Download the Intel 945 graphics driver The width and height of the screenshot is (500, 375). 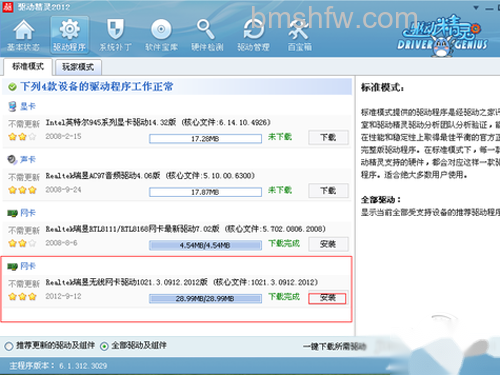pyautogui.click(x=328, y=137)
